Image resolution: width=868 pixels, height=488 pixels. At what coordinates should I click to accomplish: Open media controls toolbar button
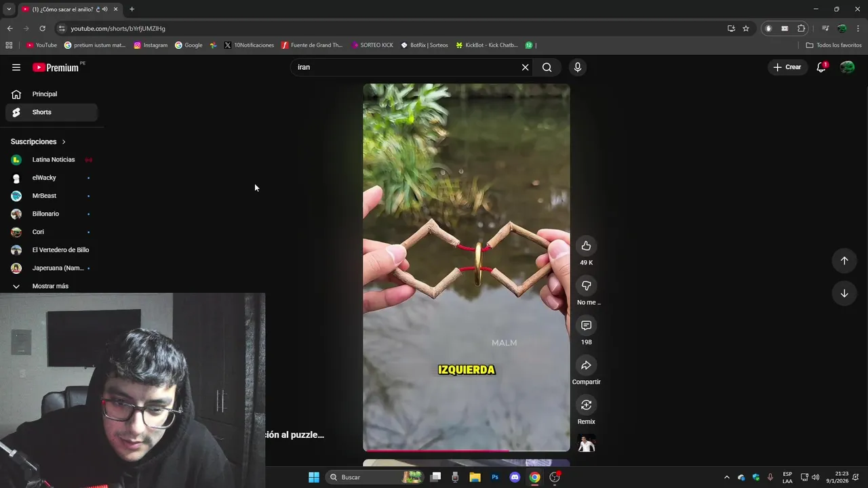pyautogui.click(x=825, y=28)
